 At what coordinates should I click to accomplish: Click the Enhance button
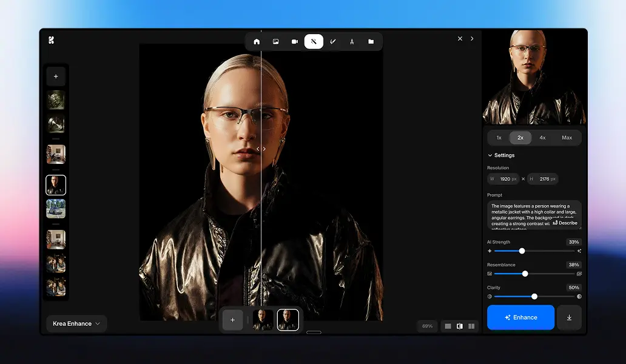coord(520,317)
